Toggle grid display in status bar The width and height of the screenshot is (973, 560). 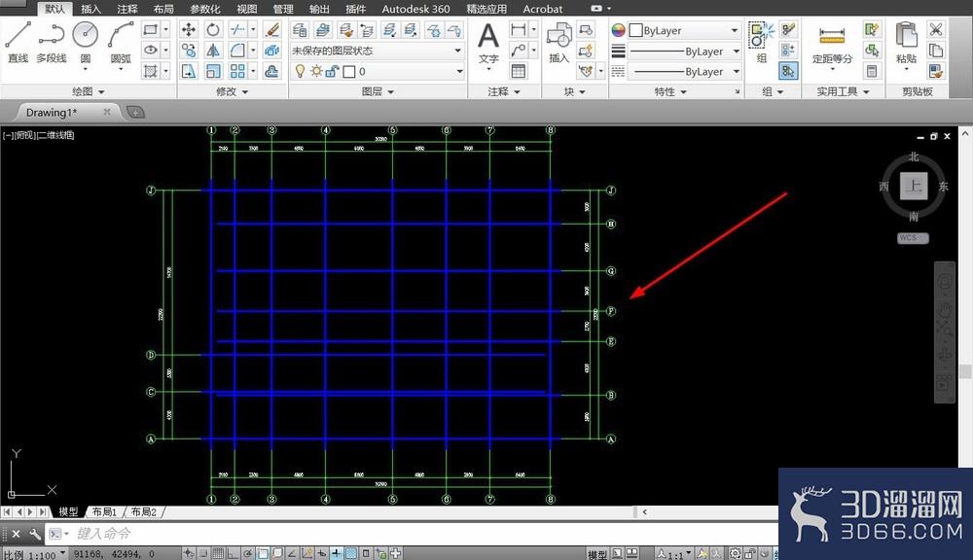[x=218, y=553]
